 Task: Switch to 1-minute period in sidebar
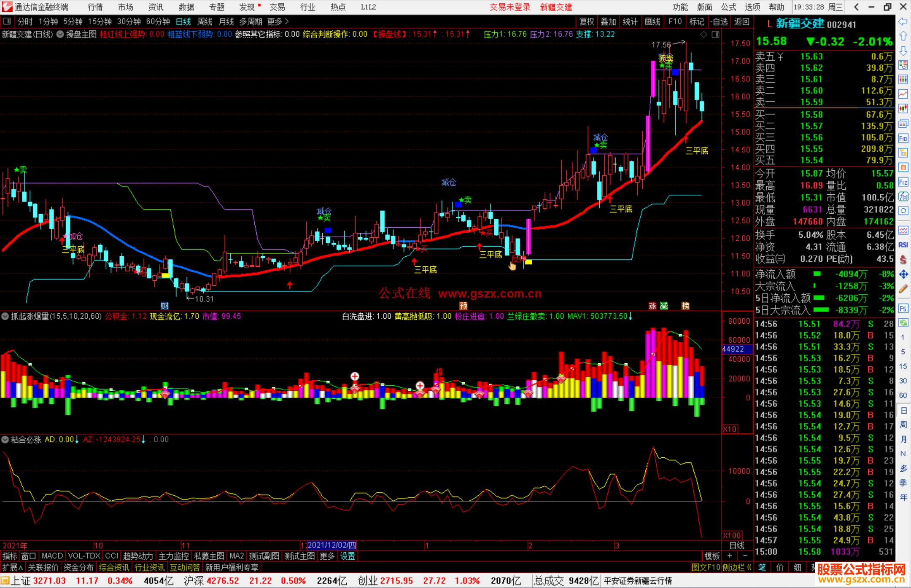coord(903,337)
